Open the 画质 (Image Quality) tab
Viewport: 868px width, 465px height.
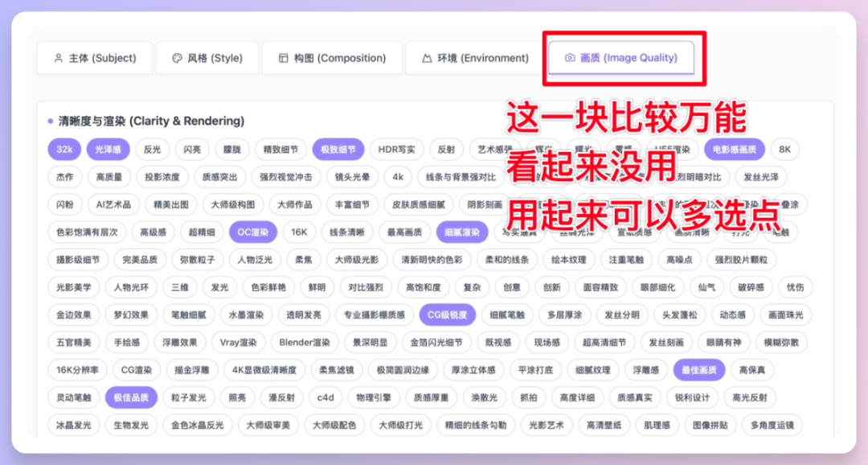click(x=620, y=58)
